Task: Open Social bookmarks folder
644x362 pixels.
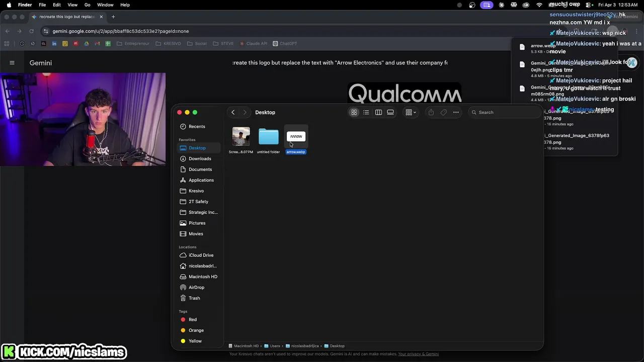Action: [197, 44]
